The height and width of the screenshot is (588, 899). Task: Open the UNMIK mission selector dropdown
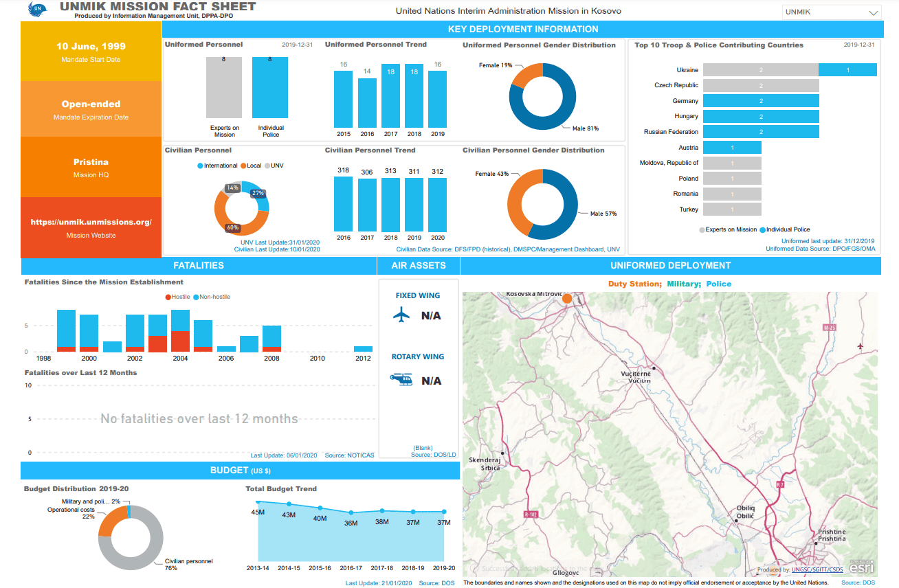click(832, 12)
